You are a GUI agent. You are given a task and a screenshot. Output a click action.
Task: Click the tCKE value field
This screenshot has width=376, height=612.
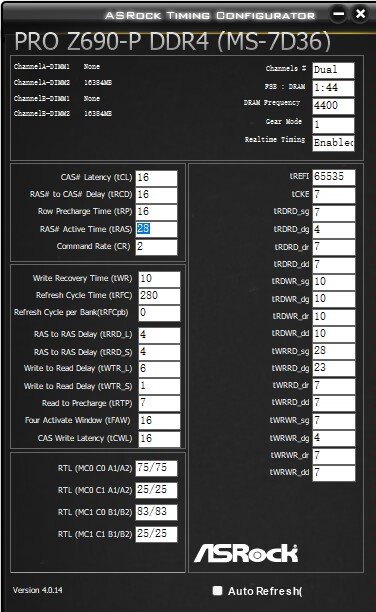pyautogui.click(x=334, y=194)
